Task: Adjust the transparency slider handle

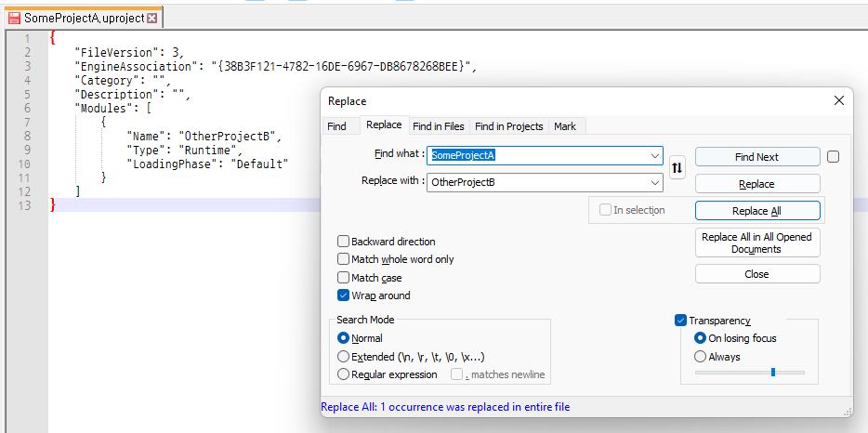Action: [772, 373]
